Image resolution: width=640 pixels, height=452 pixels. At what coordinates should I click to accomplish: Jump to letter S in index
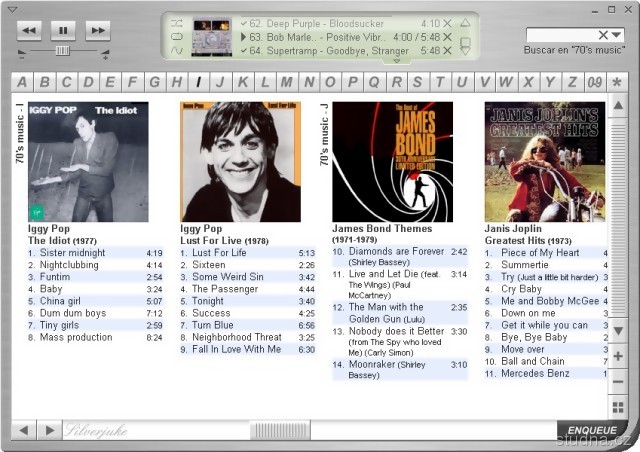(418, 82)
